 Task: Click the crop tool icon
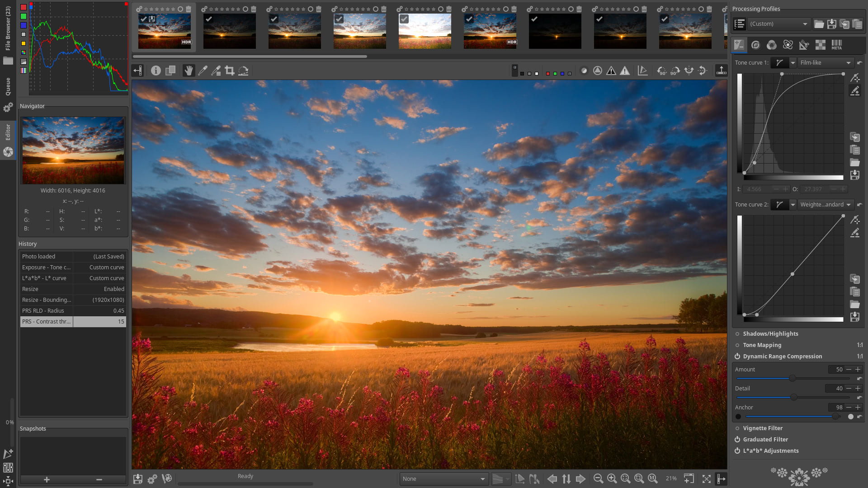pyautogui.click(x=229, y=70)
